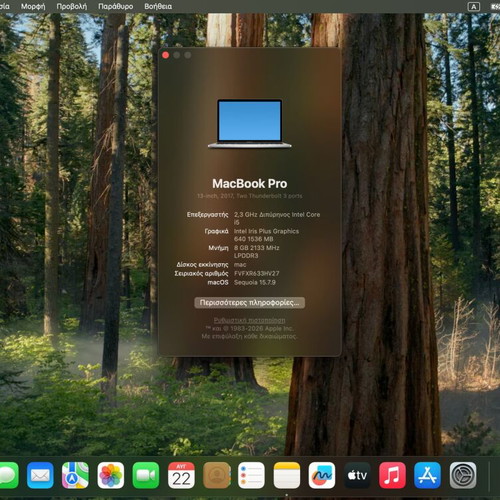Image resolution: width=500 pixels, height=500 pixels.
Task: Start FaceTime from the Dock
Action: click(x=146, y=475)
